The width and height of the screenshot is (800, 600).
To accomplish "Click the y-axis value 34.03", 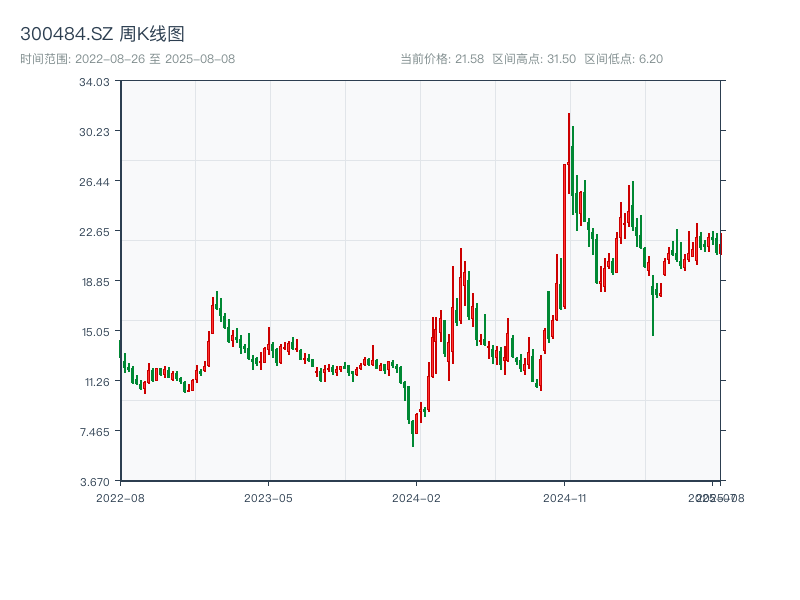I will coord(94,82).
